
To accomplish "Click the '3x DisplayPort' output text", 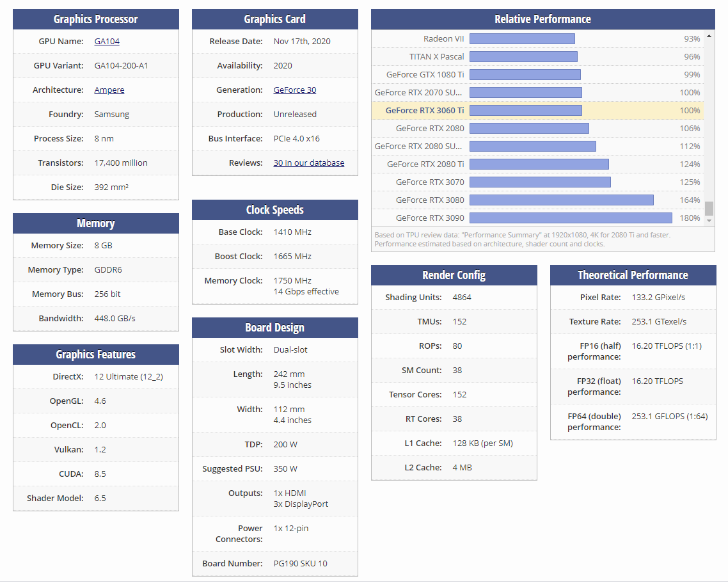I will tap(301, 504).
